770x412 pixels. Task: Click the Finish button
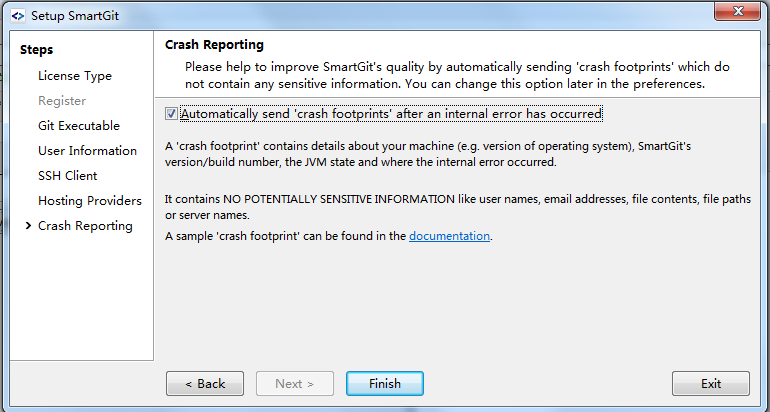385,384
